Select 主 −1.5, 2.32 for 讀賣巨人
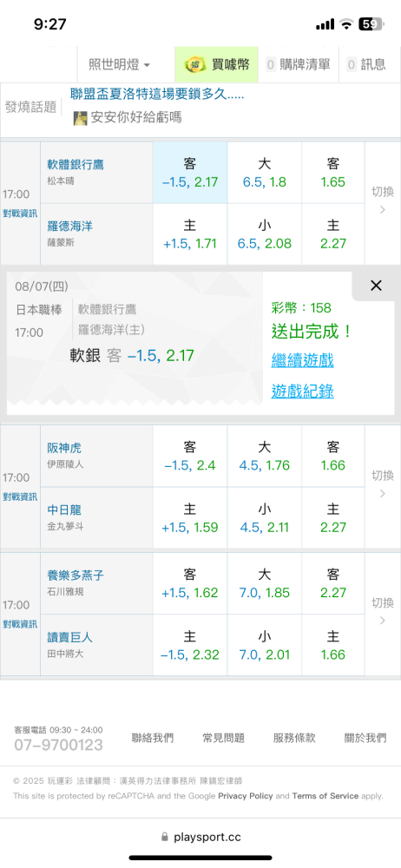 click(x=190, y=646)
